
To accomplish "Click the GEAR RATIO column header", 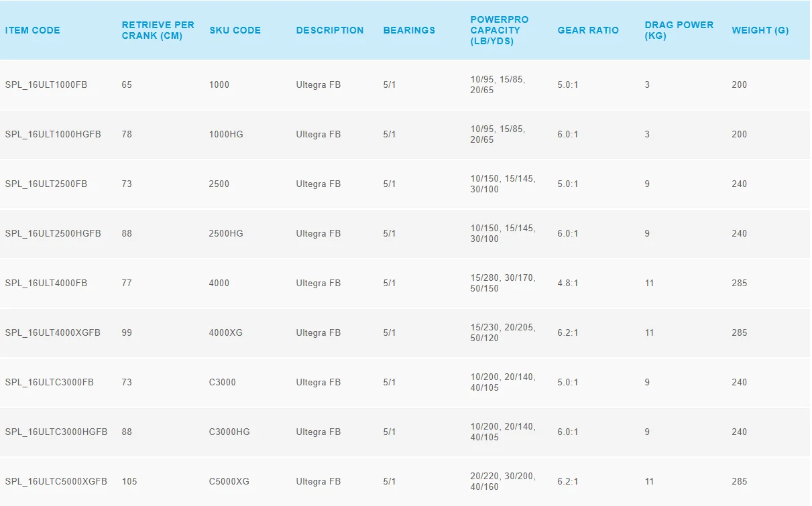I will [x=588, y=30].
